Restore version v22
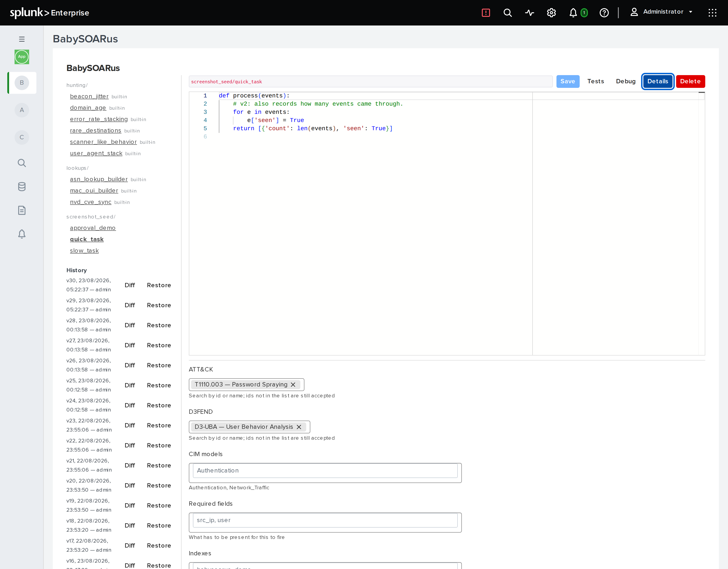The image size is (728, 569). [x=159, y=445]
